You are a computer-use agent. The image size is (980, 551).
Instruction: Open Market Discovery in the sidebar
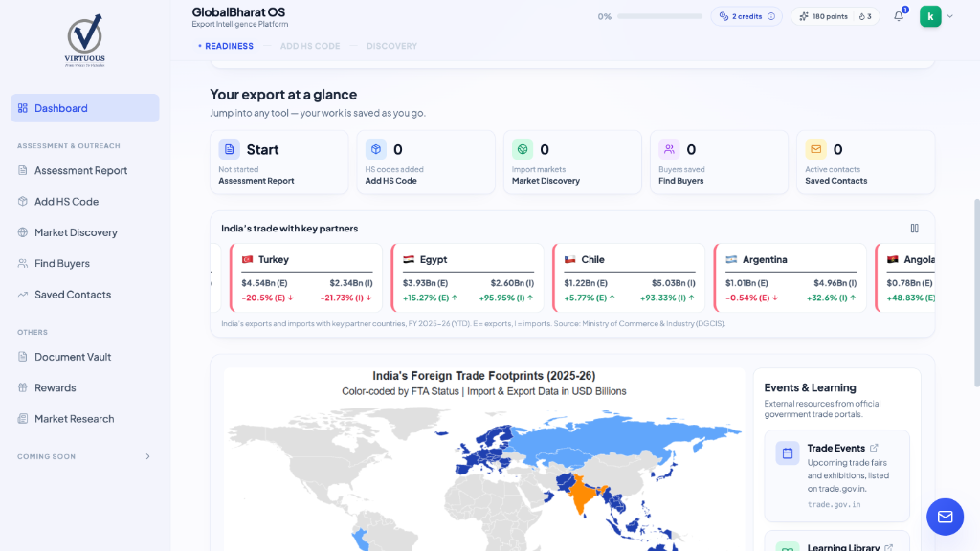pos(85,232)
